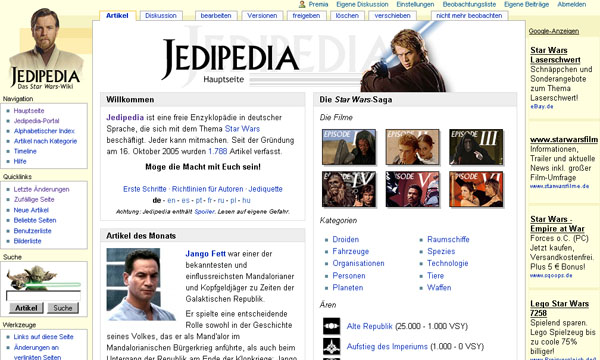The image size is (600, 360).
Task: Click the Alte Republik era emblem icon
Action: point(331,326)
